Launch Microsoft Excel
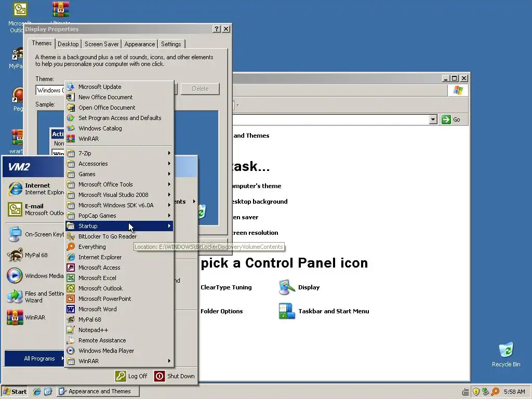The width and height of the screenshot is (532, 399). tap(119, 278)
